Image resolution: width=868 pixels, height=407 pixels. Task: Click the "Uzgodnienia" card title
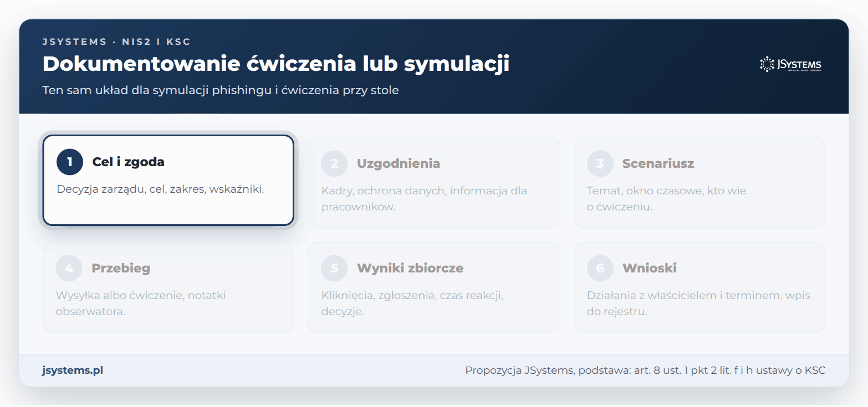(x=399, y=163)
